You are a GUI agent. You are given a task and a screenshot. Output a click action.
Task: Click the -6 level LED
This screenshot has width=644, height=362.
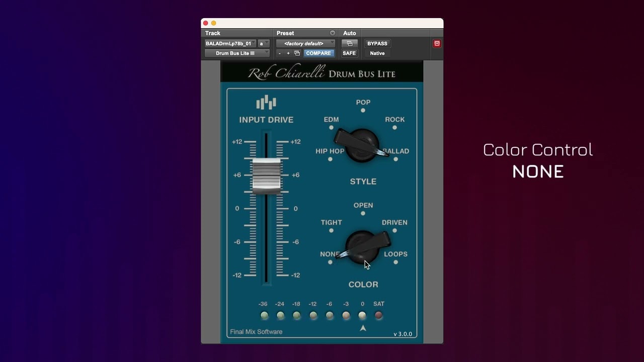pyautogui.click(x=330, y=316)
